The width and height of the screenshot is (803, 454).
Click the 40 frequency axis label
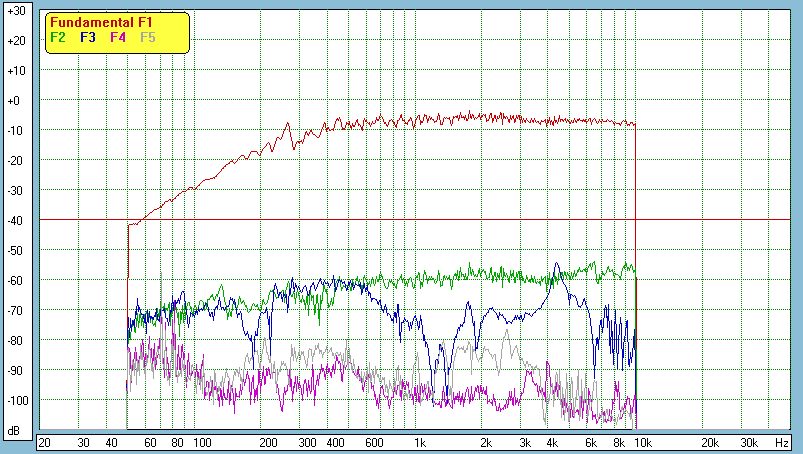click(111, 443)
